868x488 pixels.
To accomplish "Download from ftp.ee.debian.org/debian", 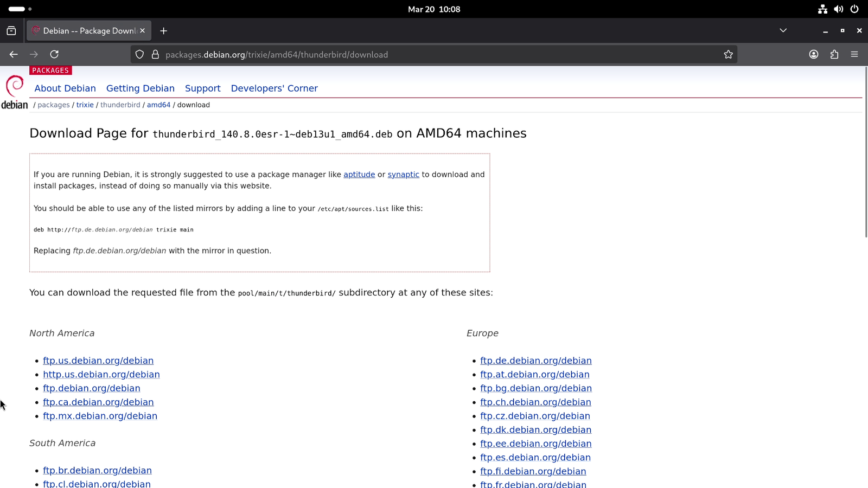I will (536, 444).
